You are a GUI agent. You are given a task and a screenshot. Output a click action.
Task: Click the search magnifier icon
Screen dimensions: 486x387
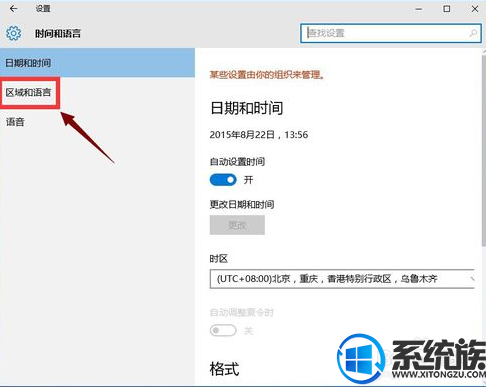click(x=473, y=33)
